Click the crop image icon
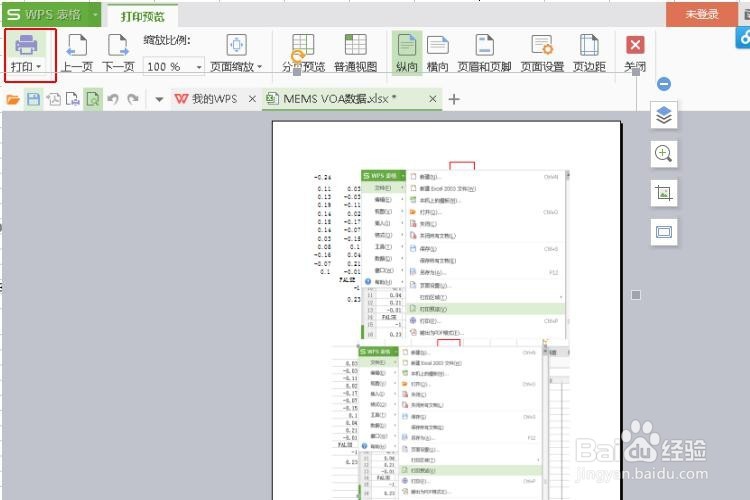 (x=663, y=193)
